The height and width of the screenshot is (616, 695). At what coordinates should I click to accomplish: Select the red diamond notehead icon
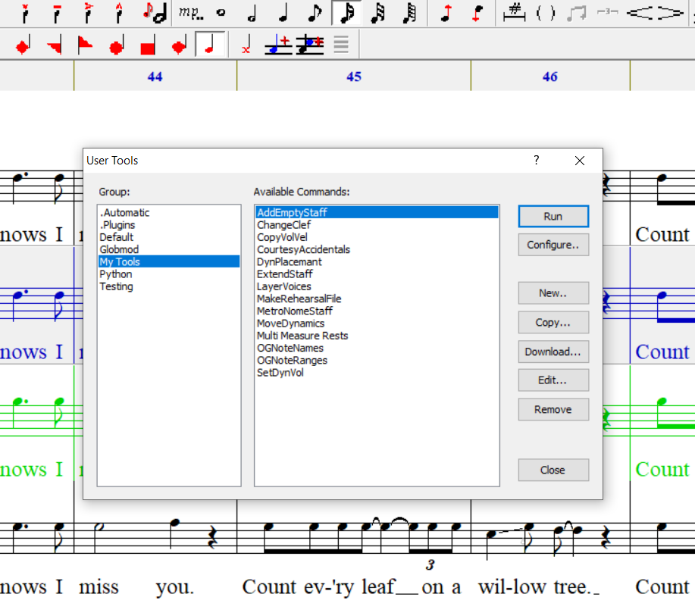click(x=23, y=45)
